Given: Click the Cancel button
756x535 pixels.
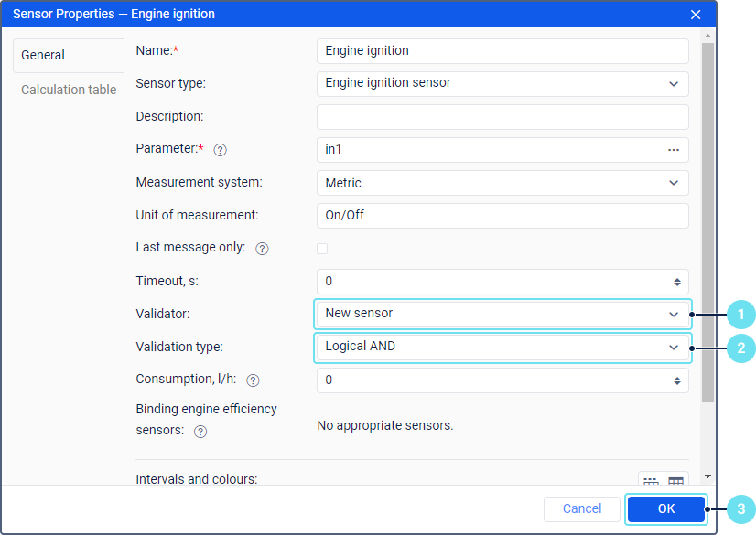Looking at the screenshot, I should coord(582,509).
